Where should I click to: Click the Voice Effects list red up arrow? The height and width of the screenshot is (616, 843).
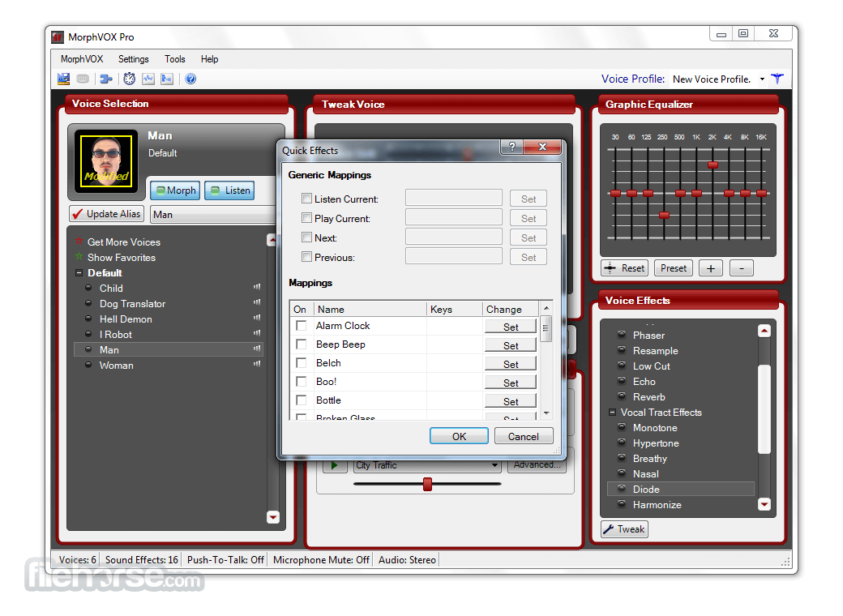(764, 332)
